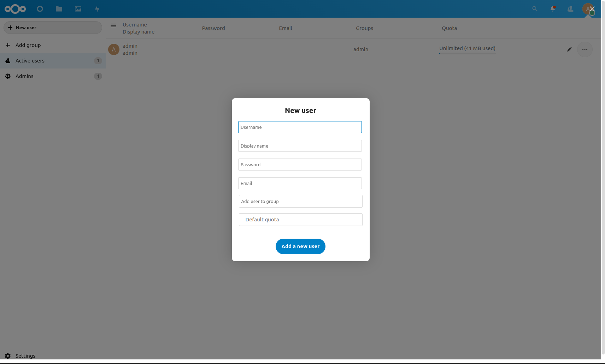
Task: Open the search magnifier icon
Action: (x=535, y=9)
